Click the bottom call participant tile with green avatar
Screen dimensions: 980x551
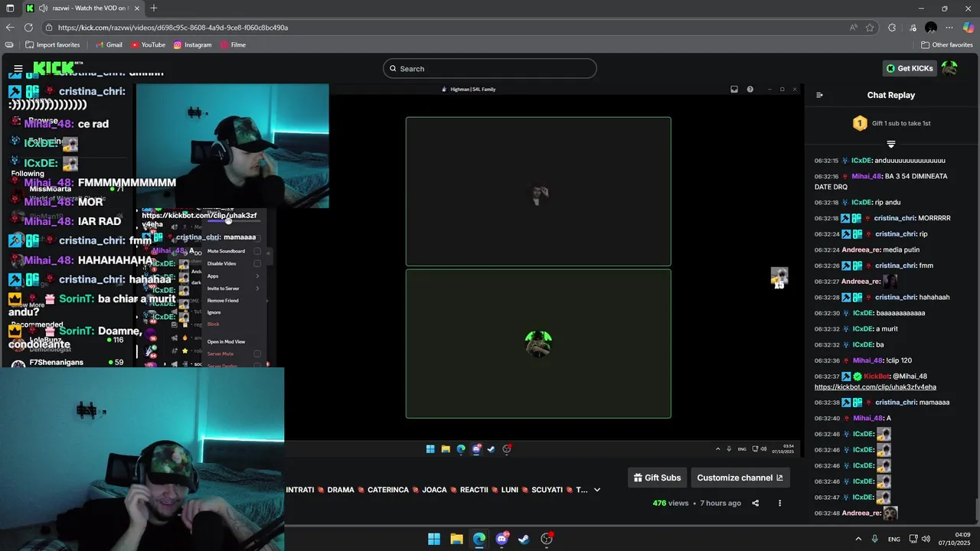coord(538,344)
